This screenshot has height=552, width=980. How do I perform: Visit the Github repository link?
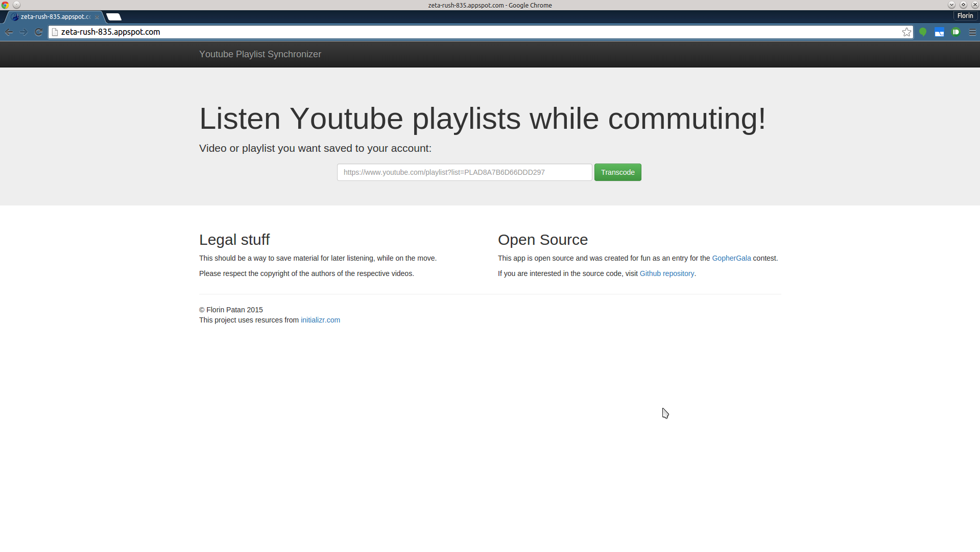pyautogui.click(x=666, y=273)
